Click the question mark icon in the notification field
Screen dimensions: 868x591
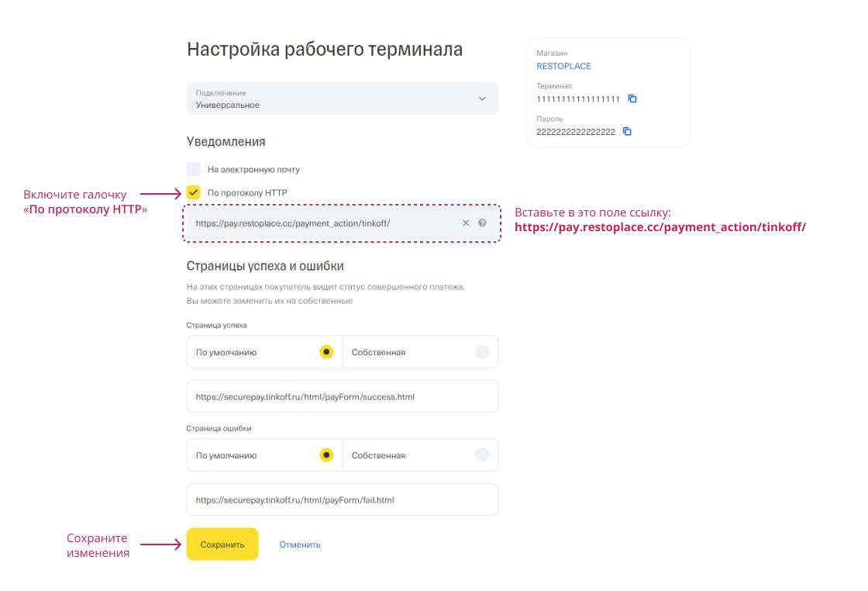click(482, 223)
